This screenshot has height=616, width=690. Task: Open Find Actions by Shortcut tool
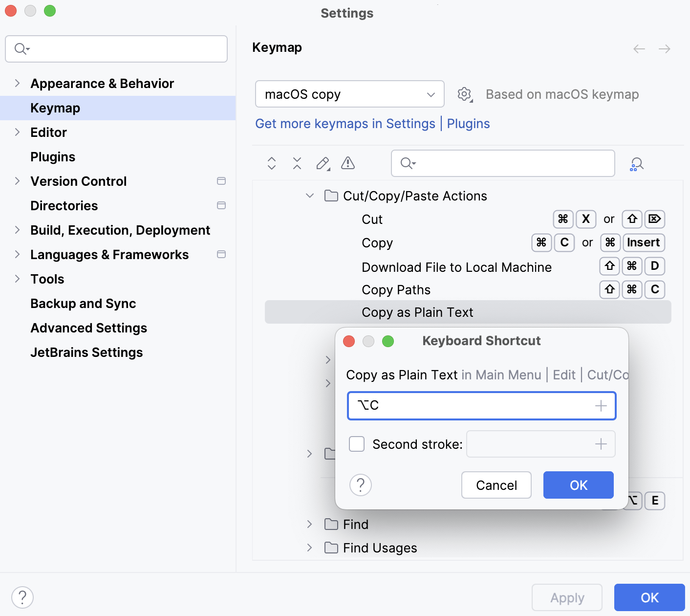coord(636,163)
